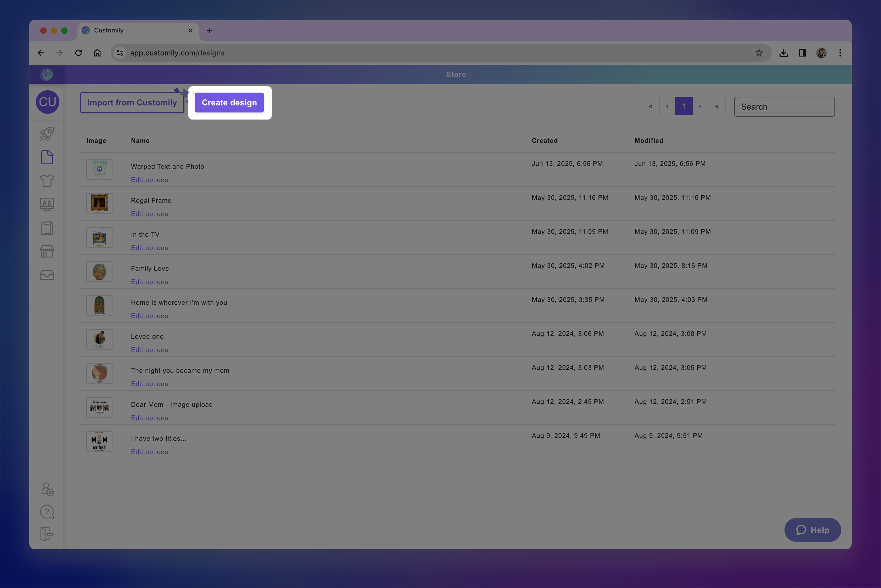Open the Help chat widget
881x588 pixels.
(812, 530)
